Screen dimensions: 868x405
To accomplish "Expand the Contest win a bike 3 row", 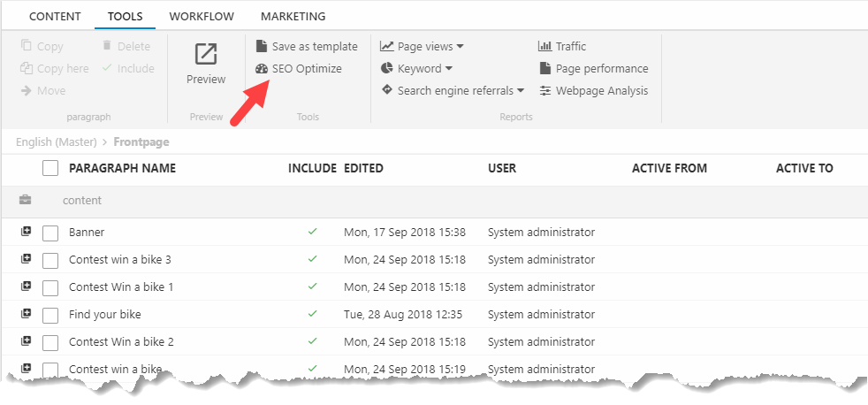I will (x=26, y=259).
